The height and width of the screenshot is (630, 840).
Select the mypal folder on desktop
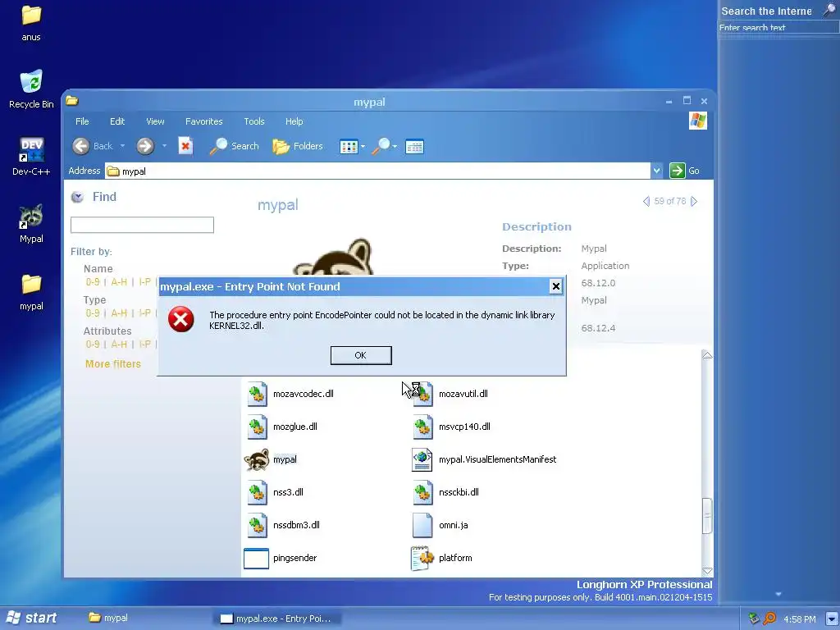[32, 292]
